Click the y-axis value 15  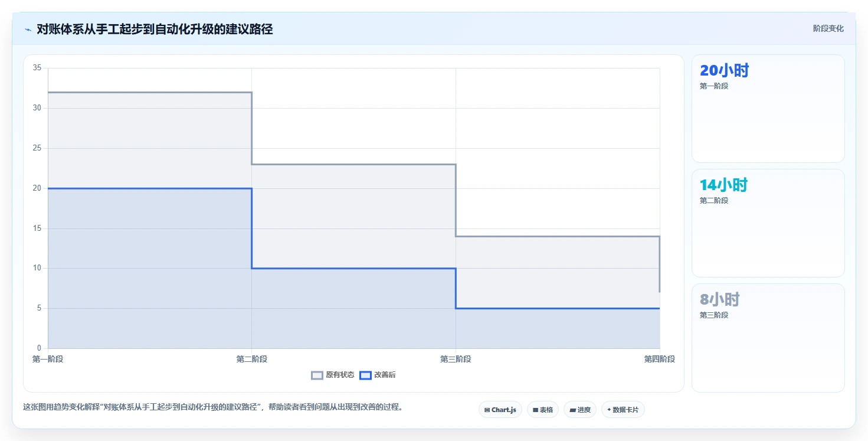click(37, 228)
